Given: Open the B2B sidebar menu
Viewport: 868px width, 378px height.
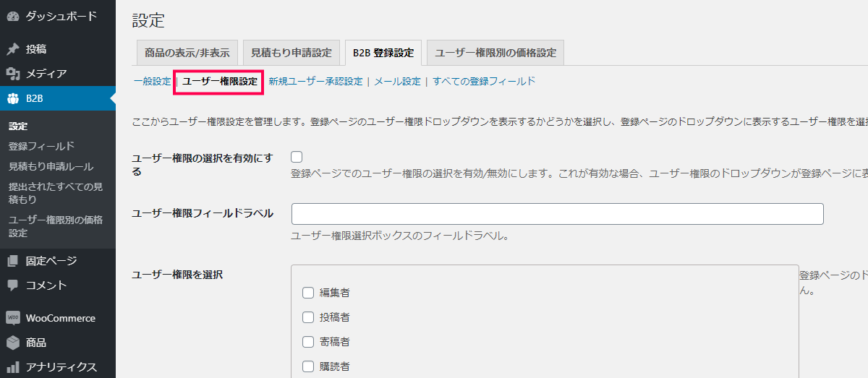Looking at the screenshot, I should pyautogui.click(x=58, y=98).
